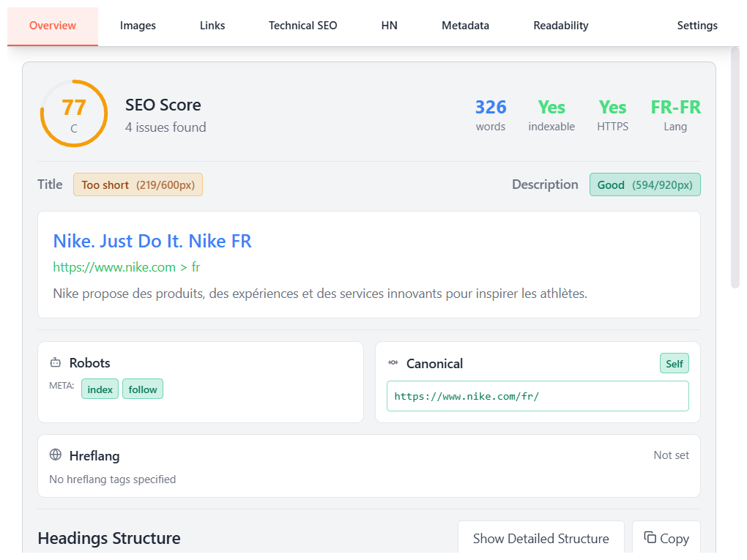
Task: Click the canonical URL field
Action: (x=538, y=396)
